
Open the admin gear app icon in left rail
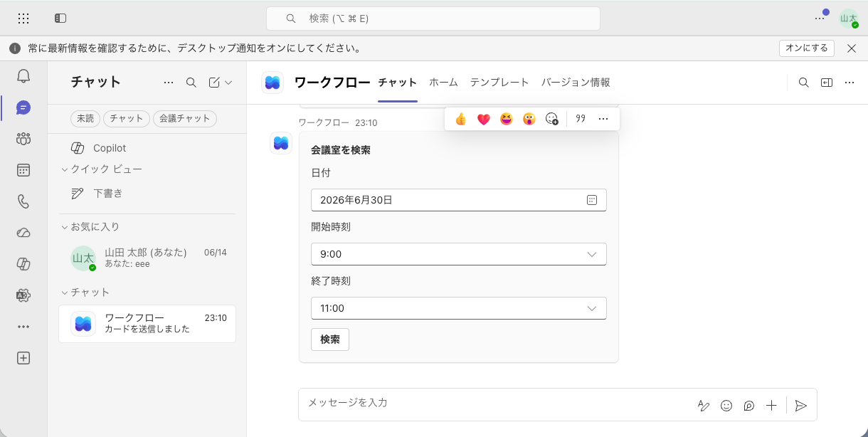tap(23, 295)
